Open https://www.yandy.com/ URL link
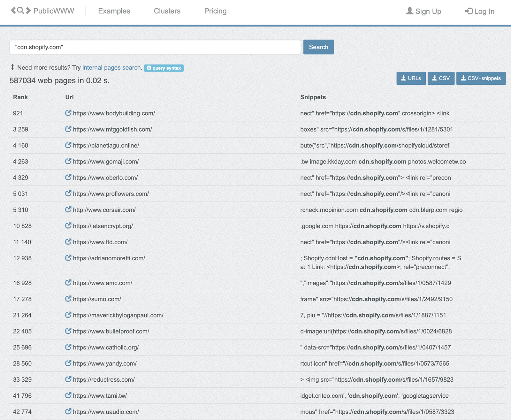 pos(105,364)
